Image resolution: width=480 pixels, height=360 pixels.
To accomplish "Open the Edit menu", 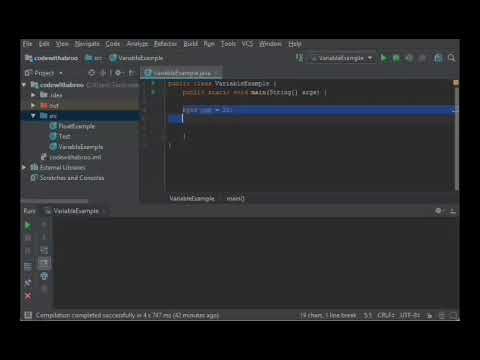I will click(x=44, y=44).
